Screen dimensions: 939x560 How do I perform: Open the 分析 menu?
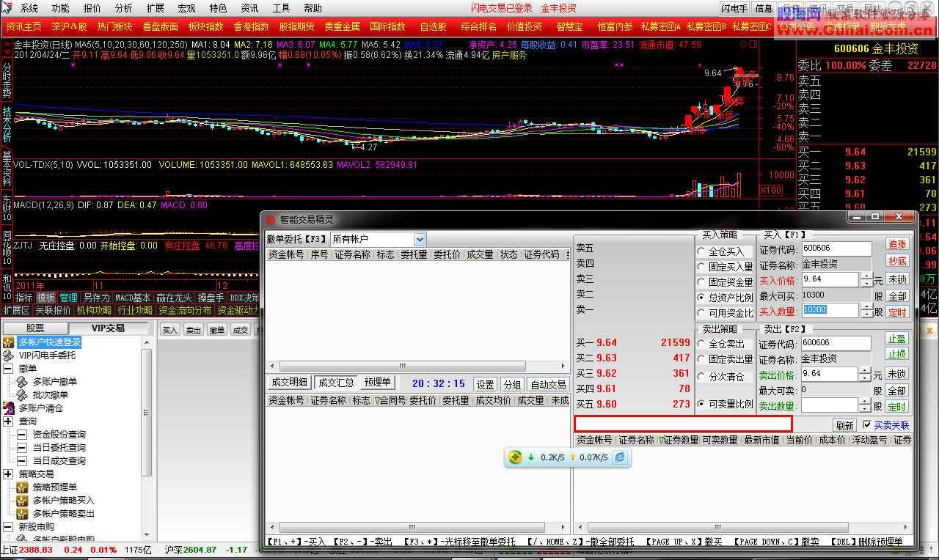tap(124, 9)
